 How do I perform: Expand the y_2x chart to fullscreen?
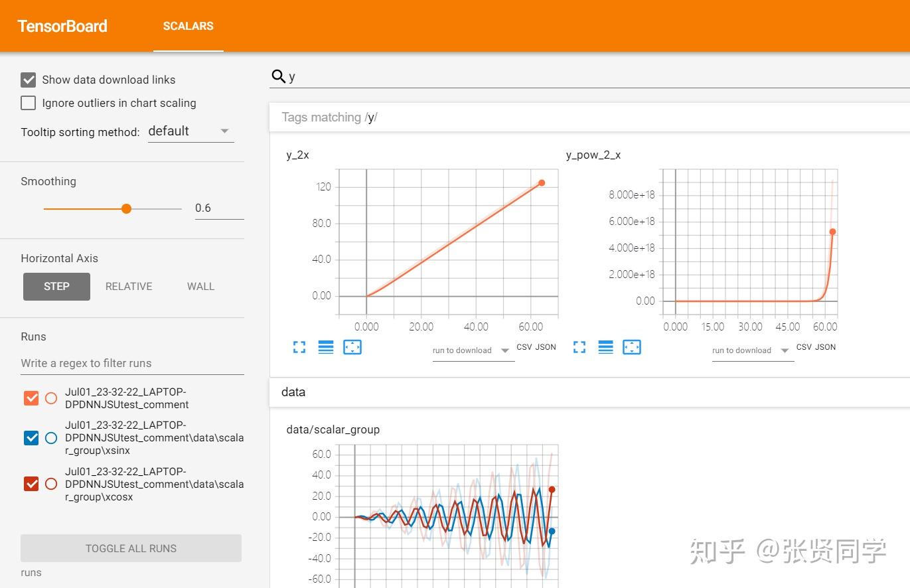point(299,346)
